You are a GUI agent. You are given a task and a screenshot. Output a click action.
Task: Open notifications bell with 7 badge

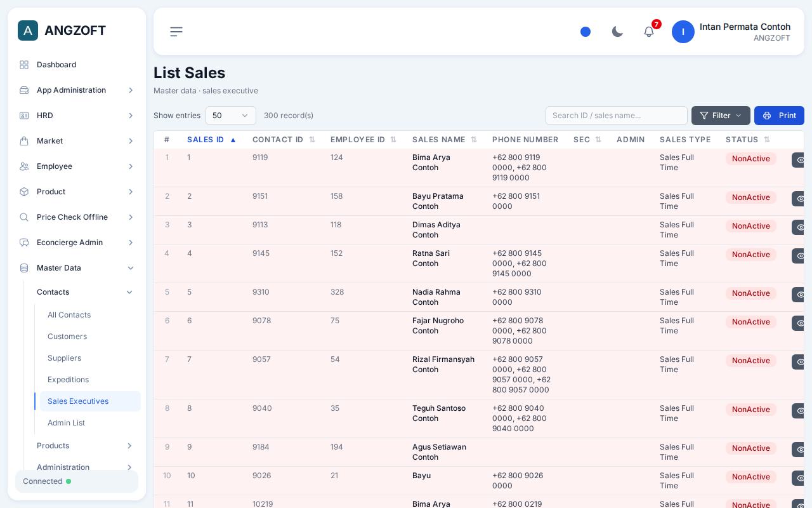(x=649, y=32)
